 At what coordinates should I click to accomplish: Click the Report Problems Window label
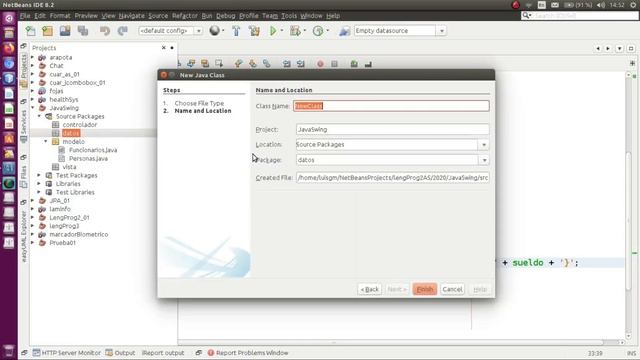252,353
